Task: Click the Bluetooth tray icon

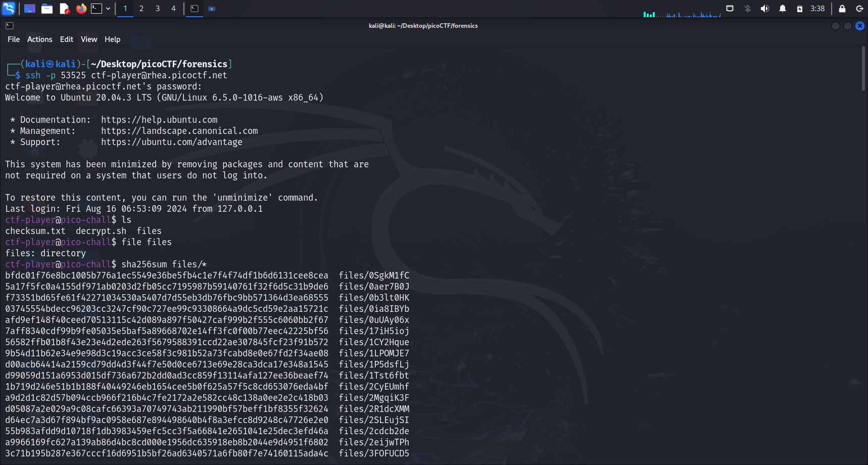Action: point(748,9)
